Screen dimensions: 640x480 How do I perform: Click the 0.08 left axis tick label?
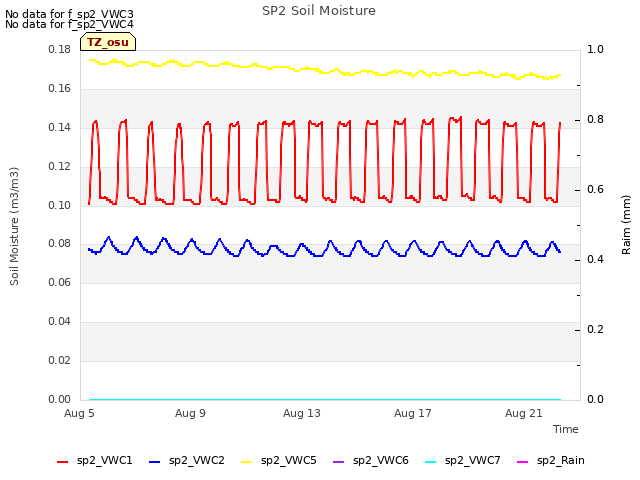pyautogui.click(x=60, y=244)
